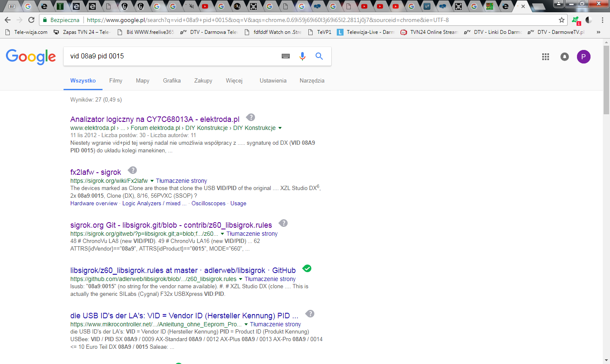
Task: Select the Wszystko results tab
Action: (83, 80)
